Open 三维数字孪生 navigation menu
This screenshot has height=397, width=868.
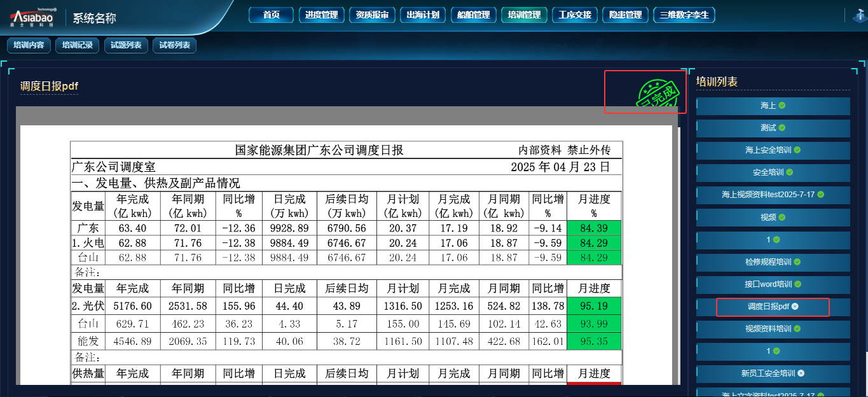pos(684,15)
